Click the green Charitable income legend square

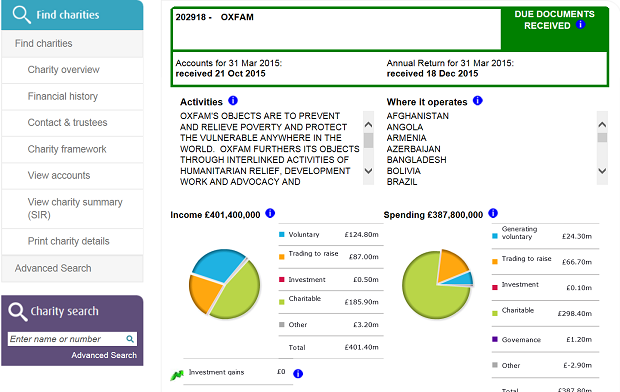[282, 302]
